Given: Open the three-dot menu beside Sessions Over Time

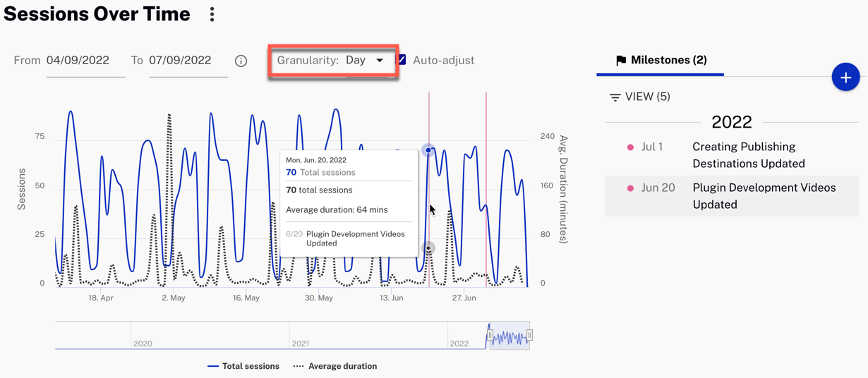Looking at the screenshot, I should tap(212, 15).
